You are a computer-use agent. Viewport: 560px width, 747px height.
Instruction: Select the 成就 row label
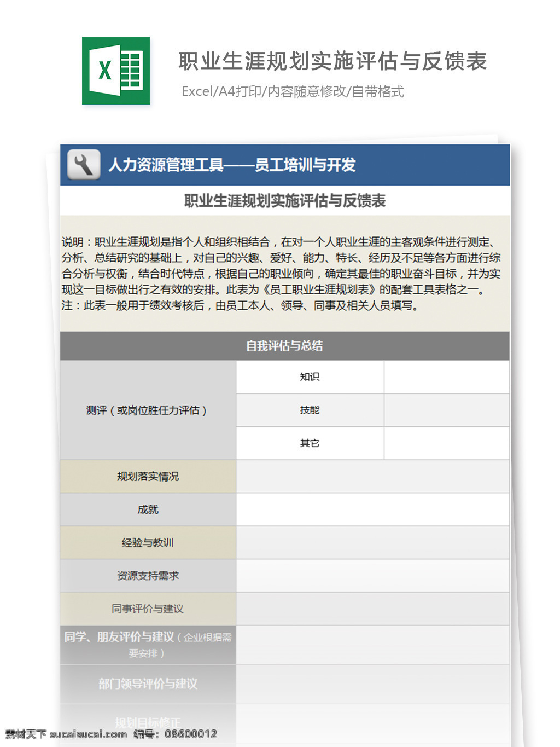[x=148, y=509]
